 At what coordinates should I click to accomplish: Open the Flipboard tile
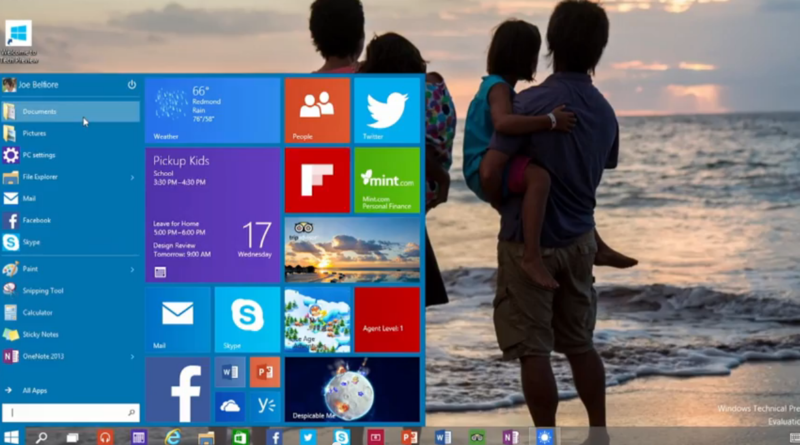point(317,180)
